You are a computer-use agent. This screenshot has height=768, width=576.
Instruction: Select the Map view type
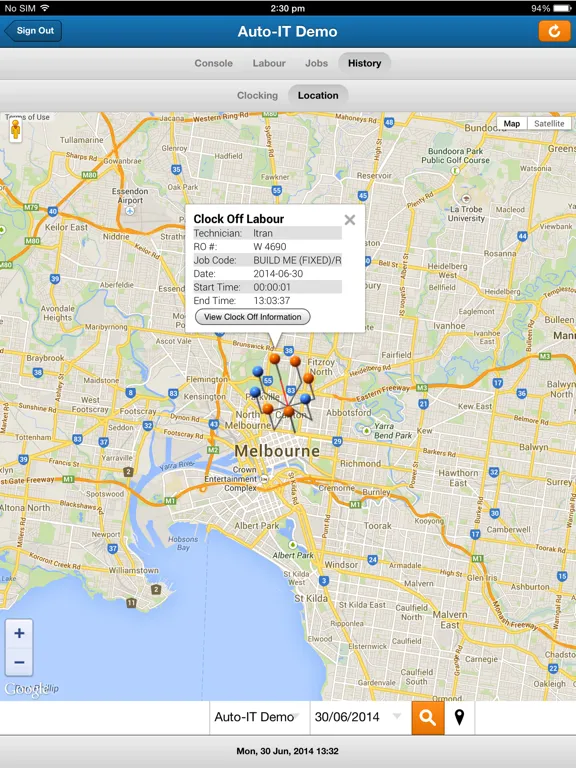[x=512, y=123]
